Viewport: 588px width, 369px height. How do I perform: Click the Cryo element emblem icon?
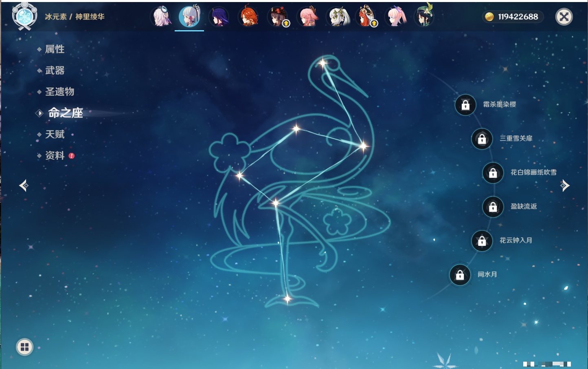[24, 17]
